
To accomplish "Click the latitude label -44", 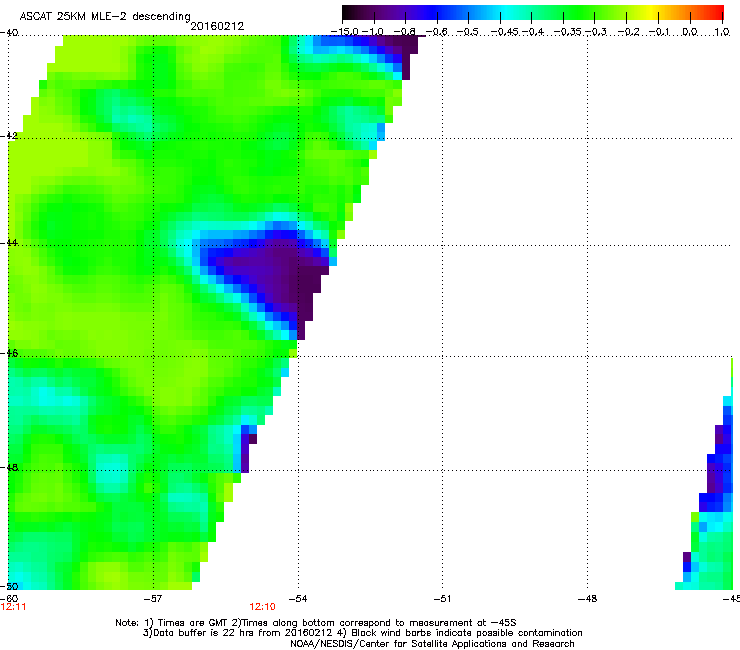I will tap(9, 243).
